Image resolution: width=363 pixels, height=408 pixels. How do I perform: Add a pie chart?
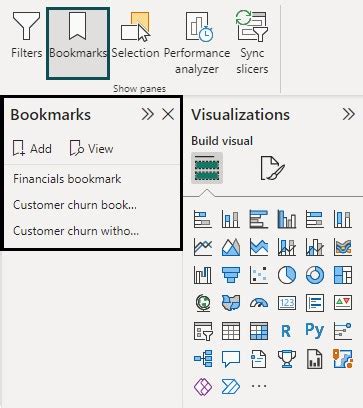click(x=287, y=275)
